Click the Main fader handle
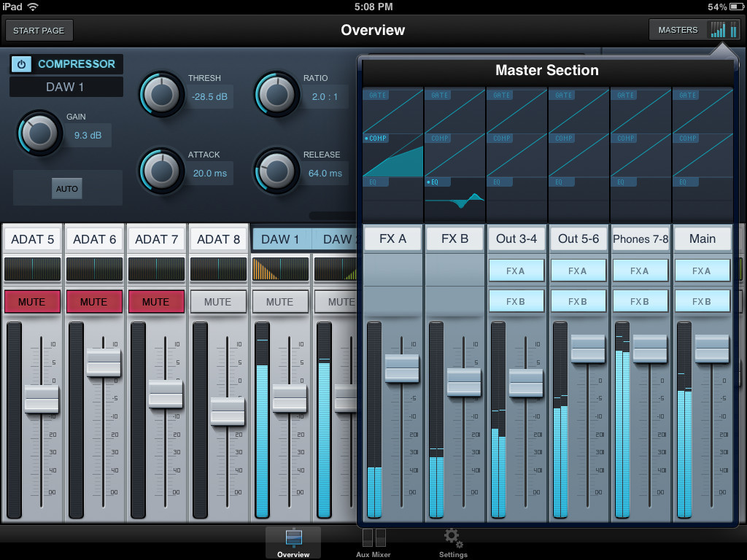747x560 pixels. click(712, 349)
